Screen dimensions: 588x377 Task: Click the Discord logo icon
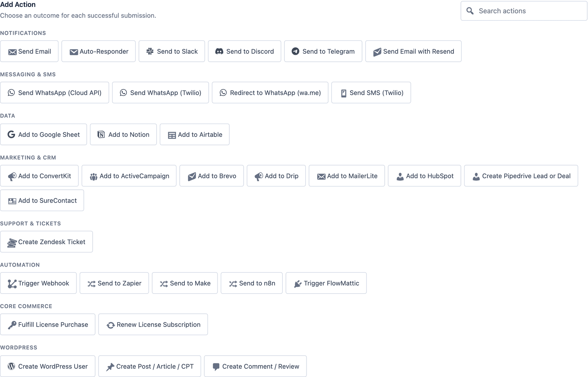pos(219,51)
